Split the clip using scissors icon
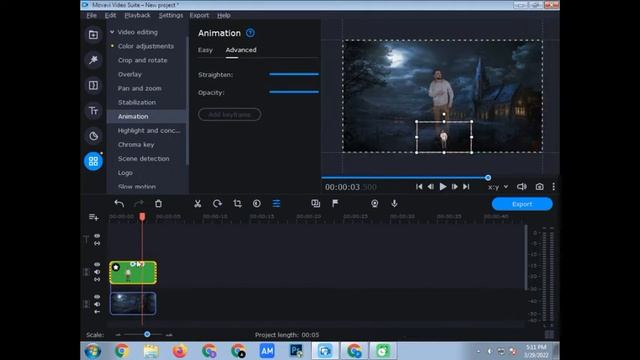Screen dimensions: 640x360 [x=198, y=203]
